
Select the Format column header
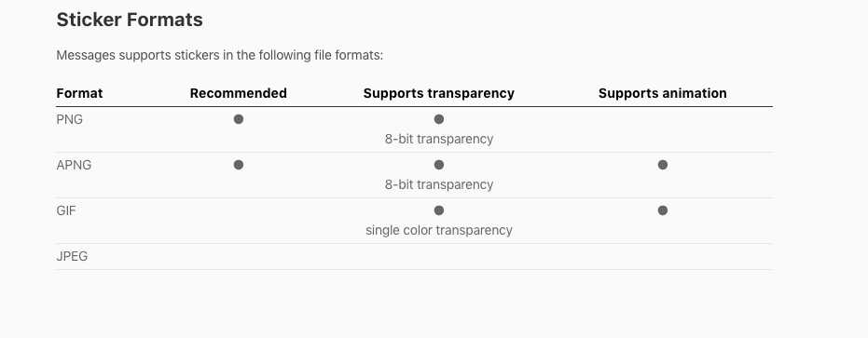pos(80,93)
